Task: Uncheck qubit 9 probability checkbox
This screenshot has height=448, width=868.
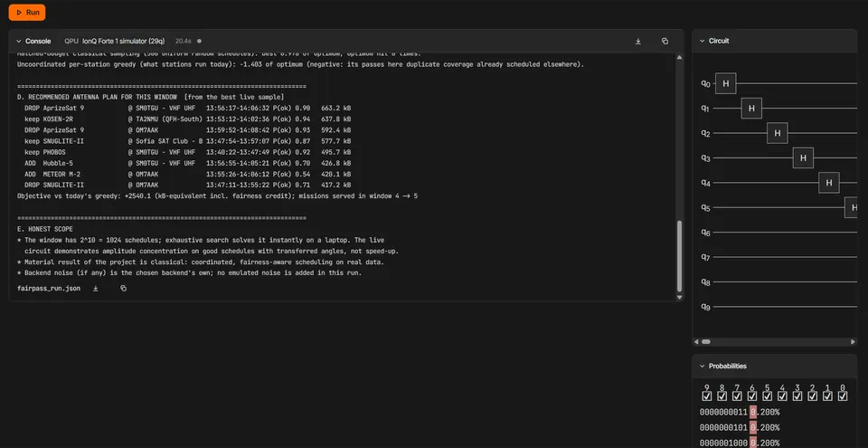Action: coord(706,396)
